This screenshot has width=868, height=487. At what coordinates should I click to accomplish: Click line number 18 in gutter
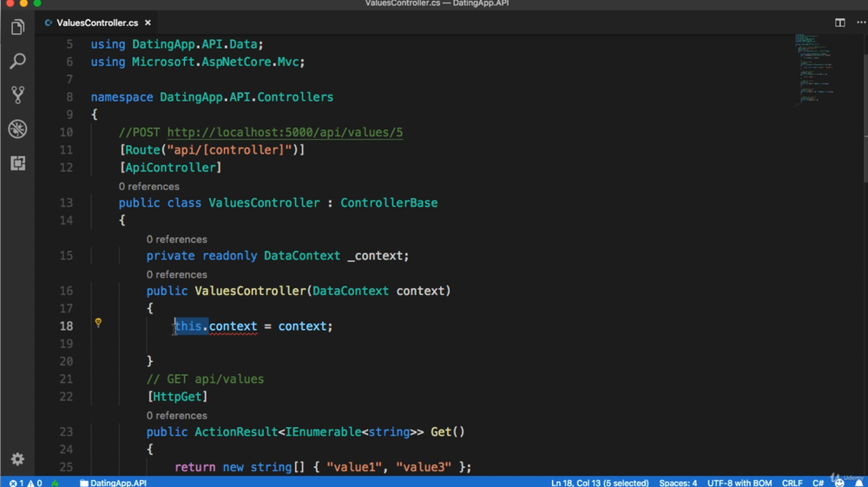coord(66,326)
